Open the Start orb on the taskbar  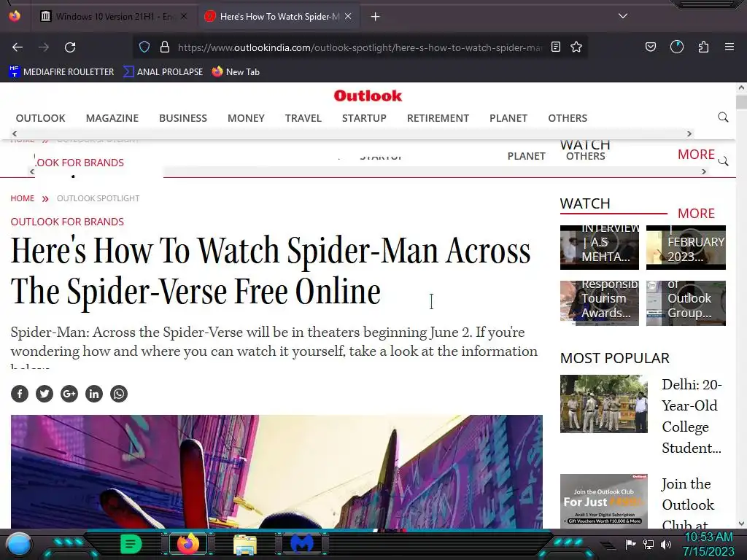pyautogui.click(x=19, y=544)
